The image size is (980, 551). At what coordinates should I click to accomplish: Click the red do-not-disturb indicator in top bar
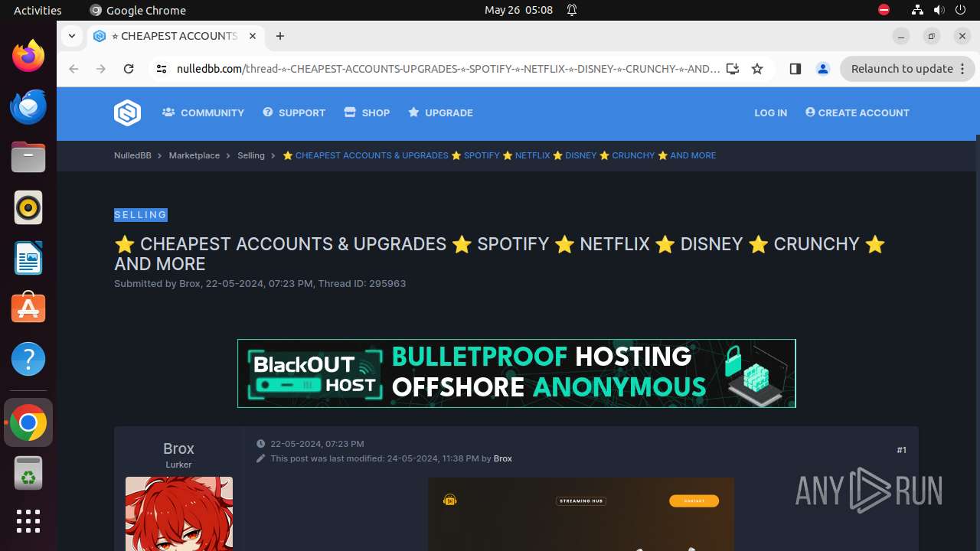click(884, 10)
